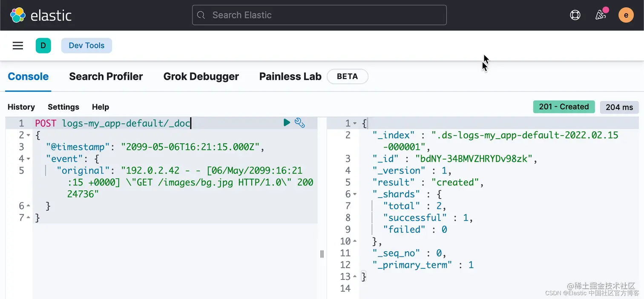Open the History menu
The height and width of the screenshot is (299, 644).
point(21,107)
